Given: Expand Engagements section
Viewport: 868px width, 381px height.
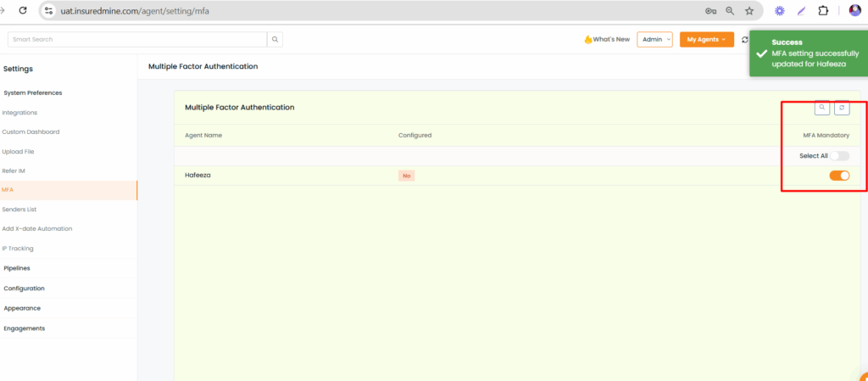Looking at the screenshot, I should pos(25,328).
